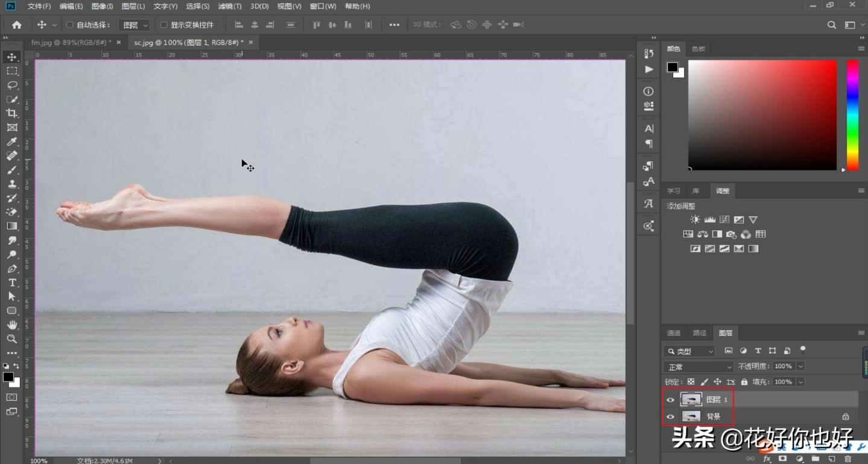This screenshot has width=868, height=464.
Task: Open the 不透明度 opacity slider arrow
Action: point(800,366)
